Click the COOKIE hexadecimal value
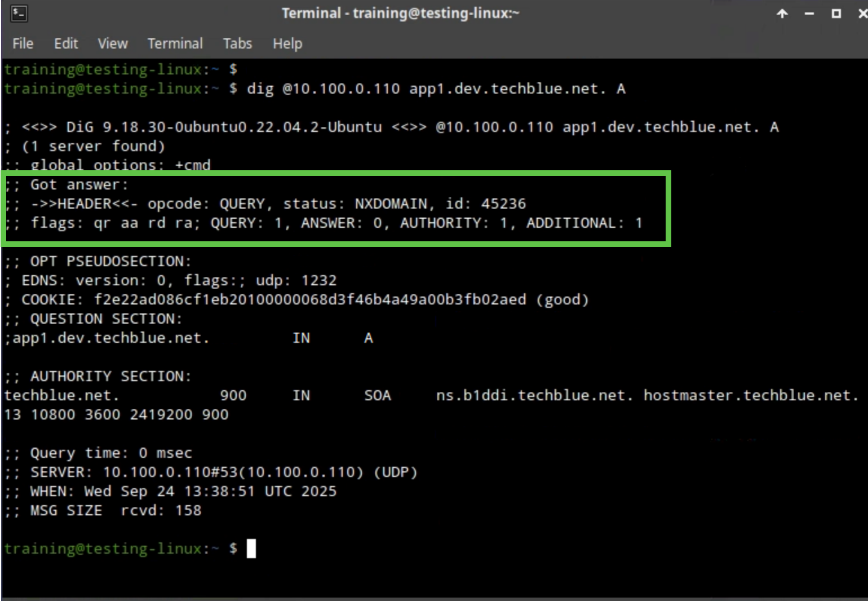Viewport: 868px width, 601px height. pyautogui.click(x=310, y=299)
